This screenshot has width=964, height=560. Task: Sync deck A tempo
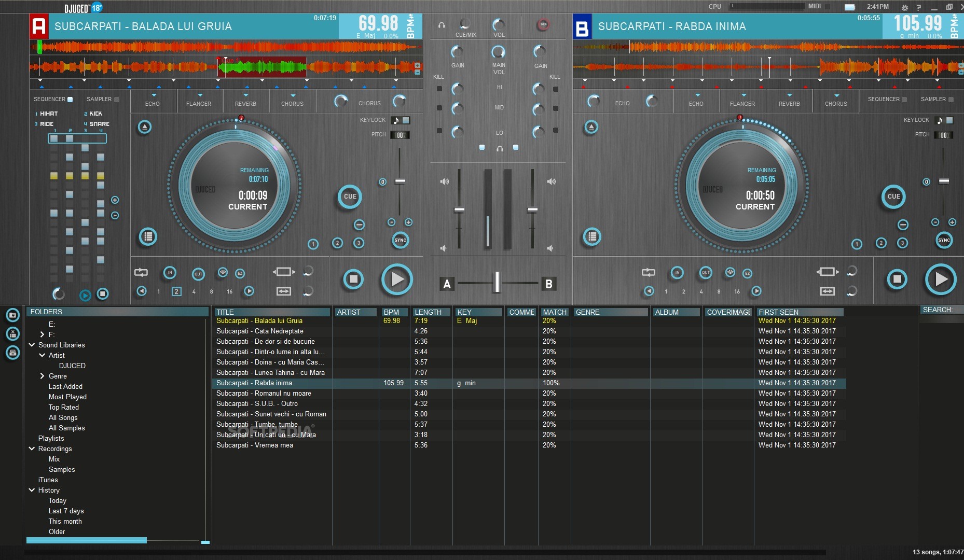click(x=401, y=240)
